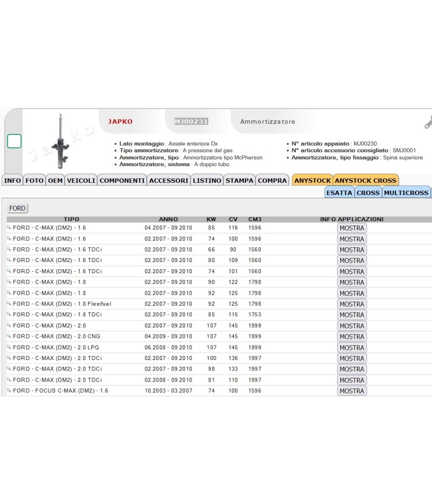Image resolution: width=432 pixels, height=504 pixels.
Task: Click row text FORD - FOCUS C-MAX (DM2) - 1.6
Action: click(x=60, y=391)
